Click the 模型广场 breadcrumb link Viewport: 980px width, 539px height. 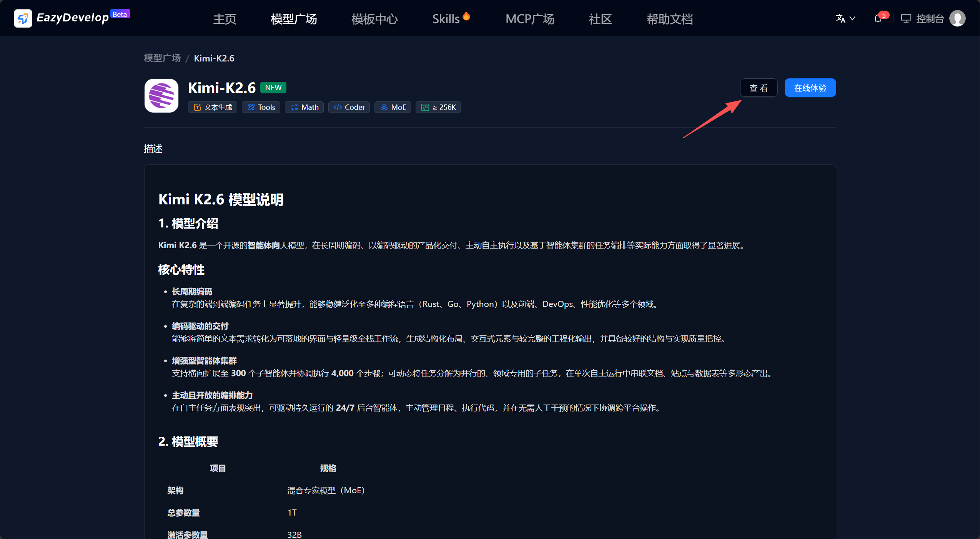tap(162, 58)
